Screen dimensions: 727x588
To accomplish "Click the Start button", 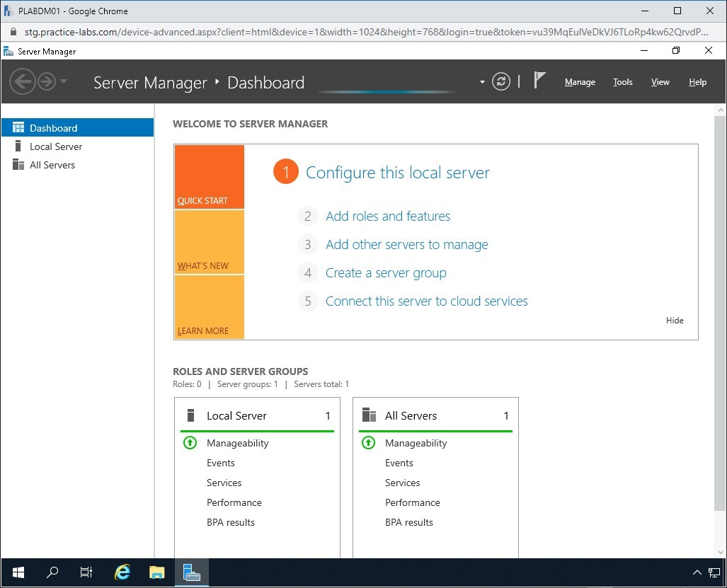I will point(17,572).
